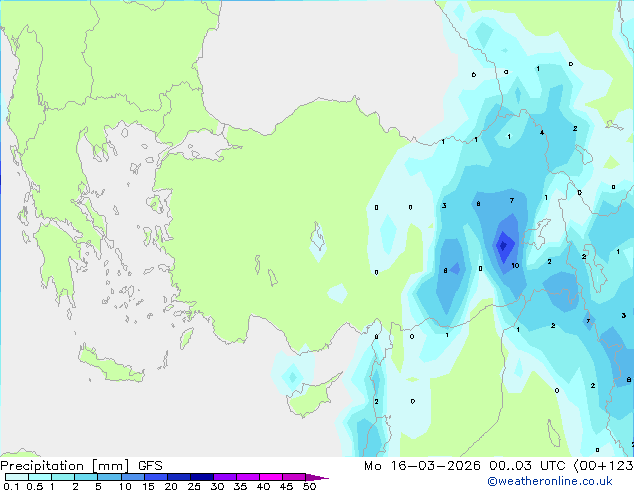Click the legend value '40'
634x490 pixels.
point(263,486)
